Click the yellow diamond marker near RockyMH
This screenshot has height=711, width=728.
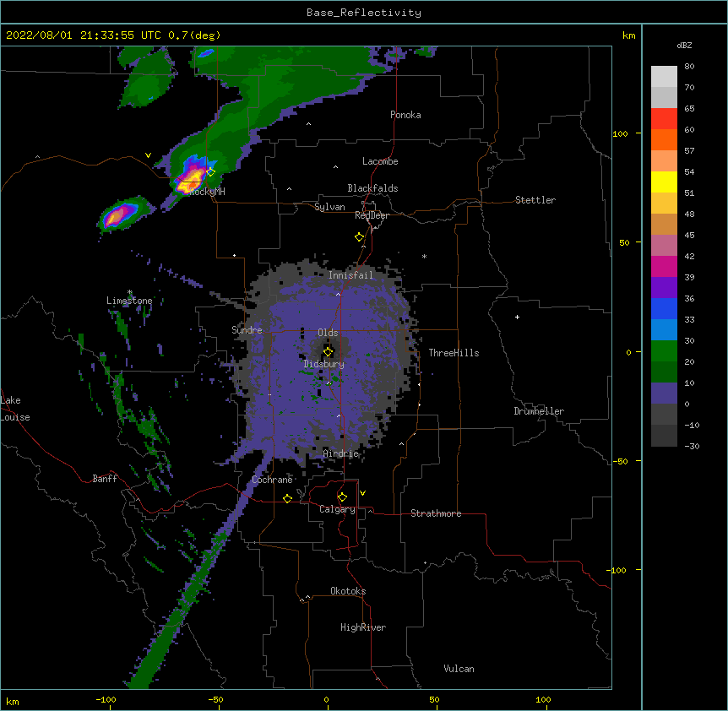coord(211,171)
